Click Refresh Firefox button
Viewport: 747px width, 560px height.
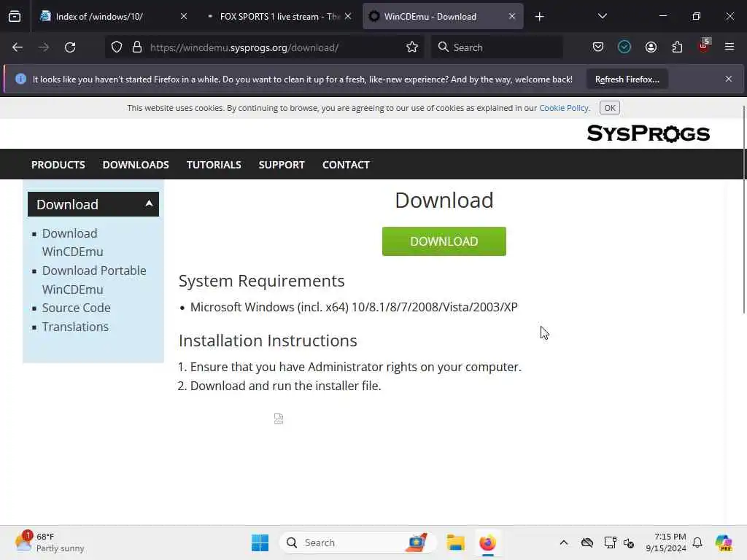click(627, 79)
